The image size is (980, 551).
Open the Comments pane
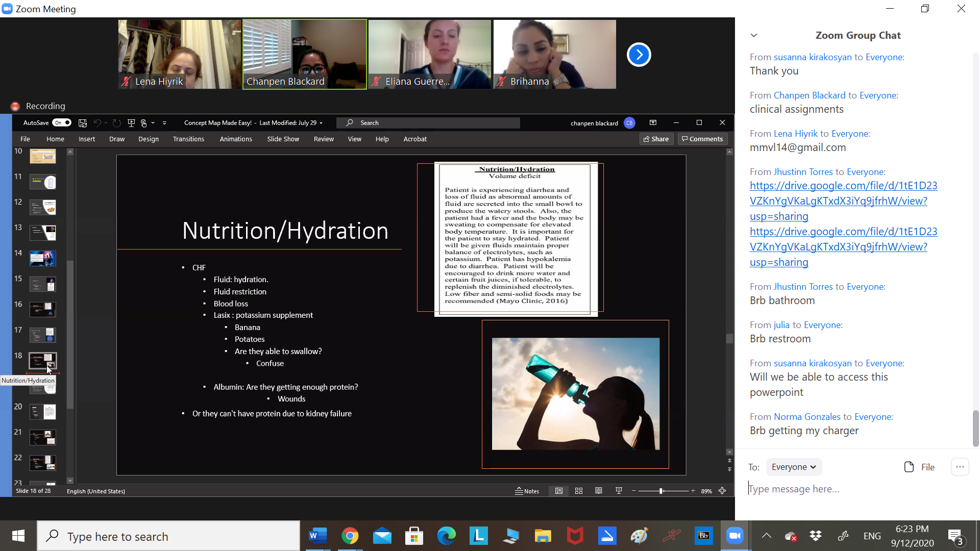702,139
